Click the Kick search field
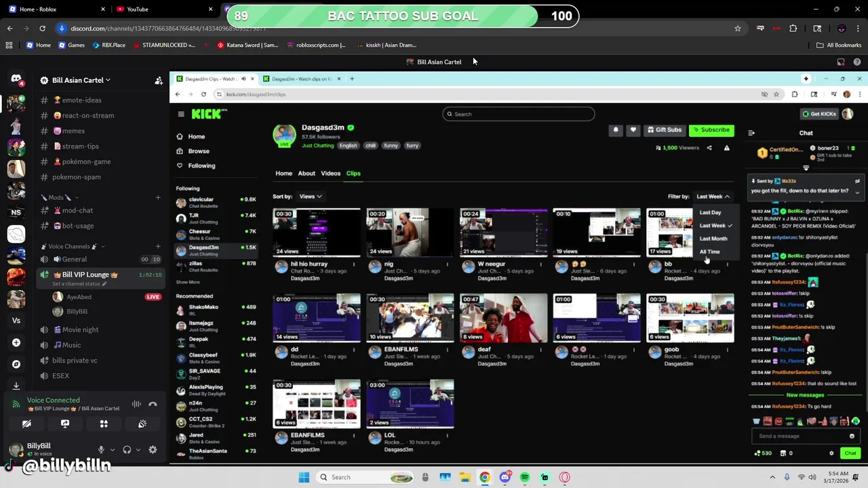The width and height of the screenshot is (868, 488). (519, 114)
